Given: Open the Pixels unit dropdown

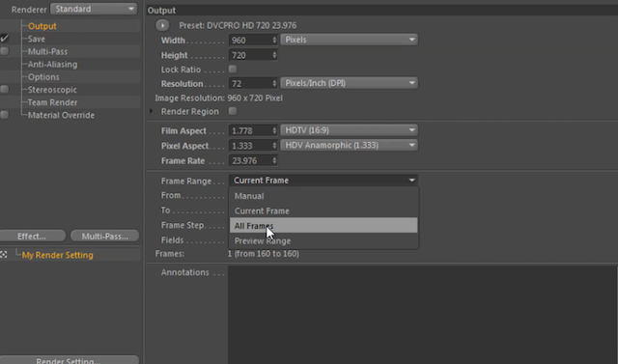Looking at the screenshot, I should (x=350, y=40).
